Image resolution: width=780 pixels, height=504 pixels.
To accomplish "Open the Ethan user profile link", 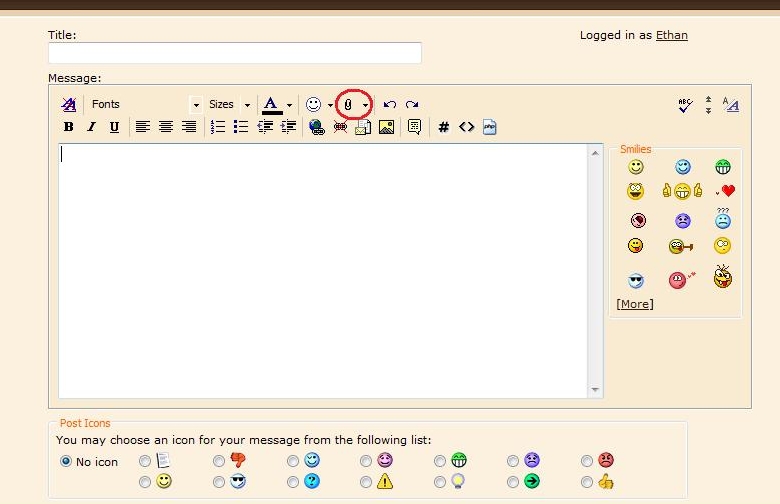I will coord(671,35).
